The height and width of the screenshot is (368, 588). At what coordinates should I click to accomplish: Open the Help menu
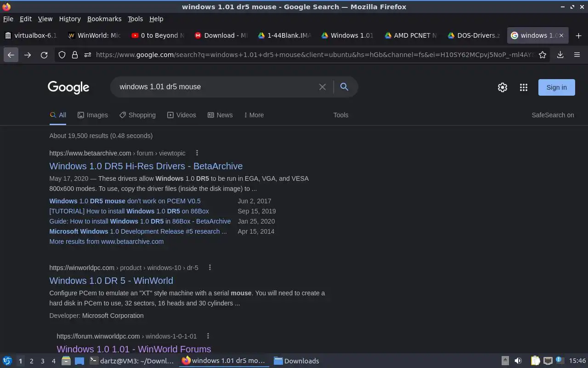[x=156, y=19]
